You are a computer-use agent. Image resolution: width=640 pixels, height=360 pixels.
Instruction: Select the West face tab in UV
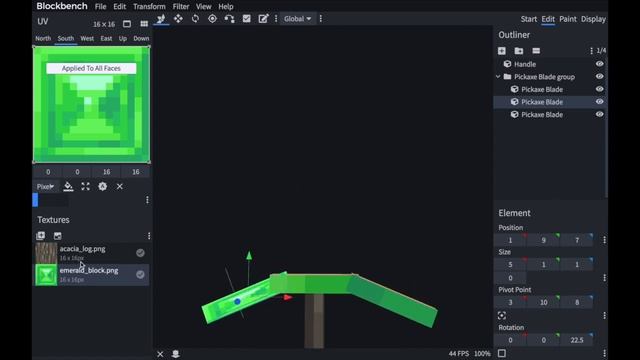[x=87, y=38]
